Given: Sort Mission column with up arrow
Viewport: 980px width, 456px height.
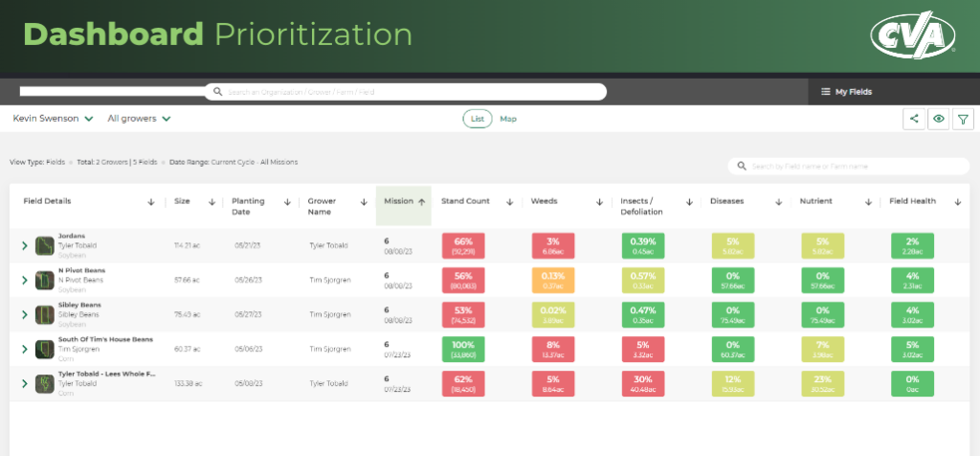Looking at the screenshot, I should (421, 202).
